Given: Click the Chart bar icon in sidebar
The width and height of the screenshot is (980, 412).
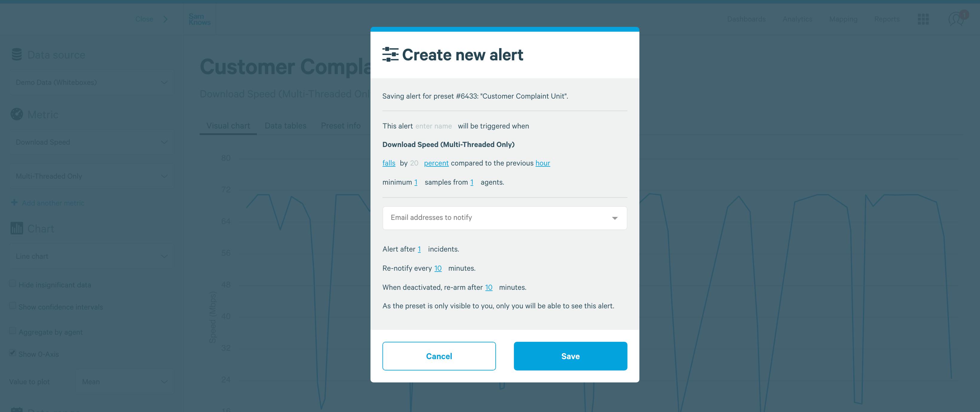Looking at the screenshot, I should point(17,228).
